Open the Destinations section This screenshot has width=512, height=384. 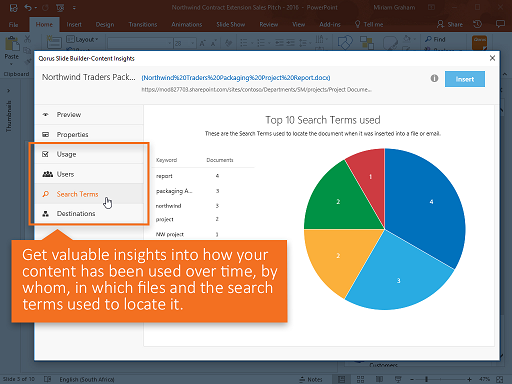coord(89,213)
